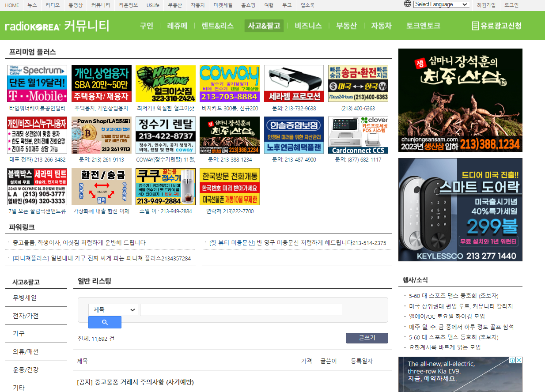The height and width of the screenshot is (392, 545).
Task: Open notice 중고물품 거래시 주의사항
Action: pos(135,382)
